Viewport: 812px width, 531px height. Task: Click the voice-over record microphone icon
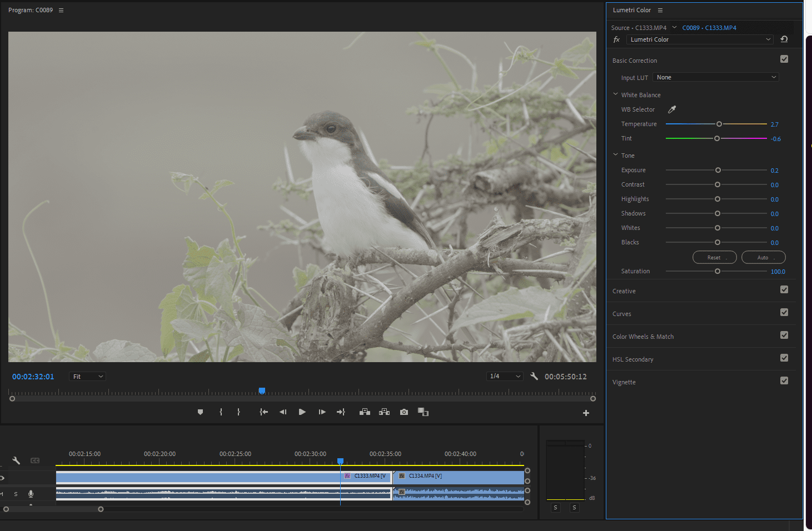coord(31,494)
